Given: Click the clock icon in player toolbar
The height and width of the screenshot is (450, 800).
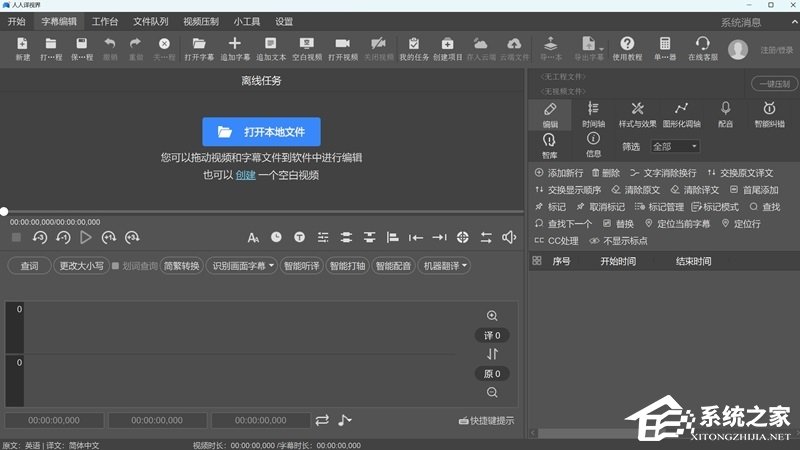Looking at the screenshot, I should click(x=276, y=237).
